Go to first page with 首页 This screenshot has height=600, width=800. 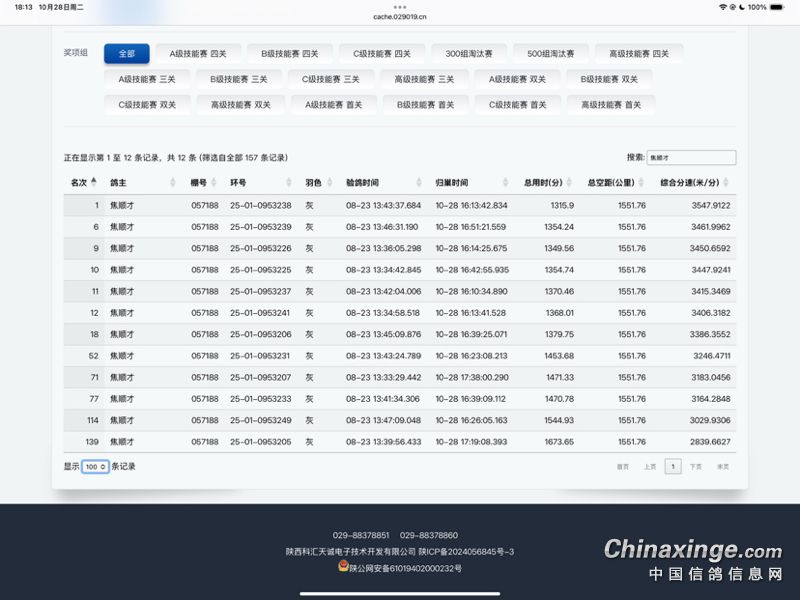click(x=623, y=466)
